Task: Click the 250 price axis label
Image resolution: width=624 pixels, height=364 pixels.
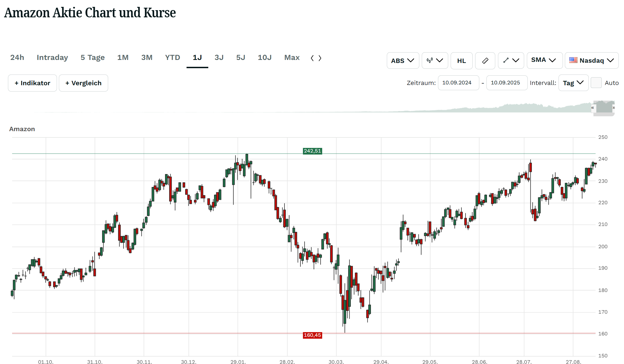Action: (x=603, y=137)
